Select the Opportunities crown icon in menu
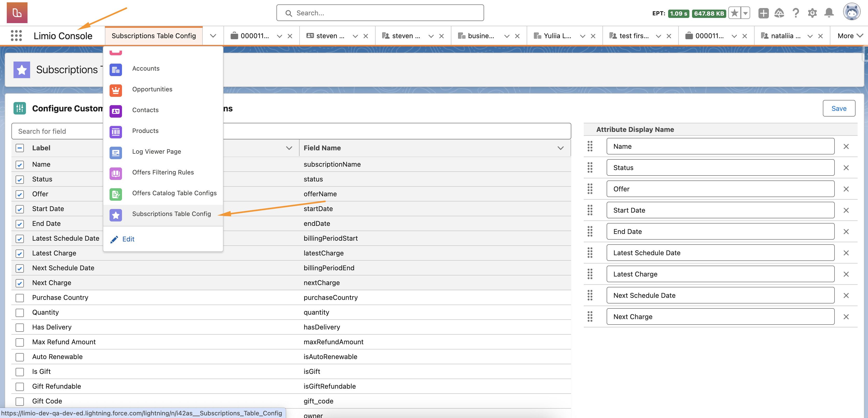The image size is (868, 418). click(x=116, y=90)
